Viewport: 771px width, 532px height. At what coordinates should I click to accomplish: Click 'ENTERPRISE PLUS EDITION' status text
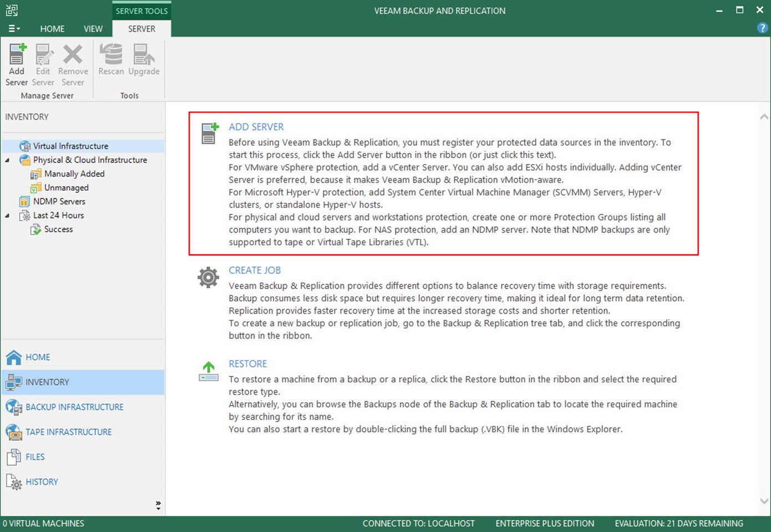coord(545,524)
